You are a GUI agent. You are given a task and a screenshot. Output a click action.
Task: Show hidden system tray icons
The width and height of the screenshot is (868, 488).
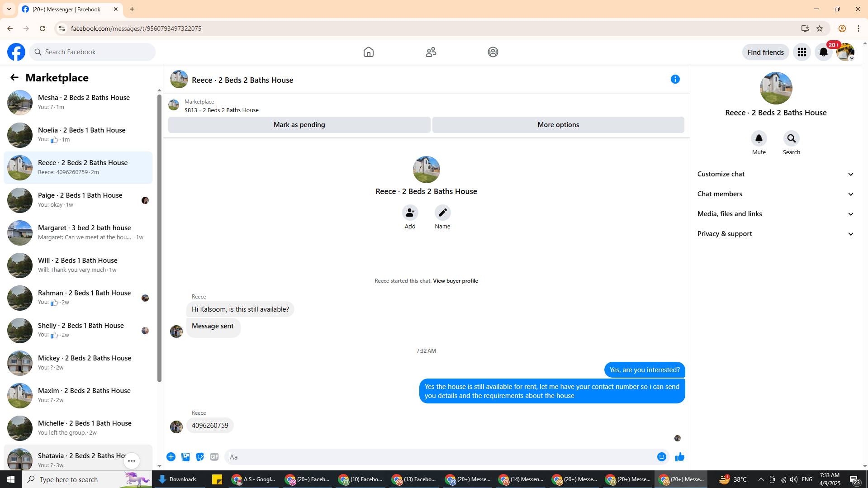[761, 479]
